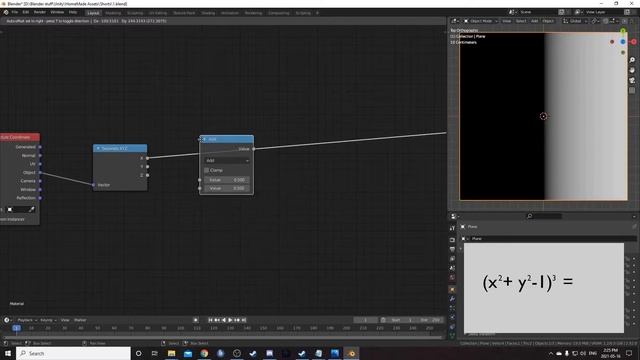Click the blue Z axis gizmo ball
Image resolution: width=640 pixels, height=360 pixels.
[623, 42]
